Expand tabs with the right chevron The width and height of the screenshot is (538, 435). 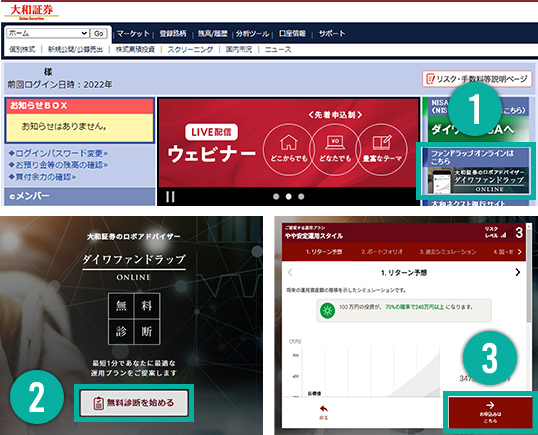(x=519, y=252)
